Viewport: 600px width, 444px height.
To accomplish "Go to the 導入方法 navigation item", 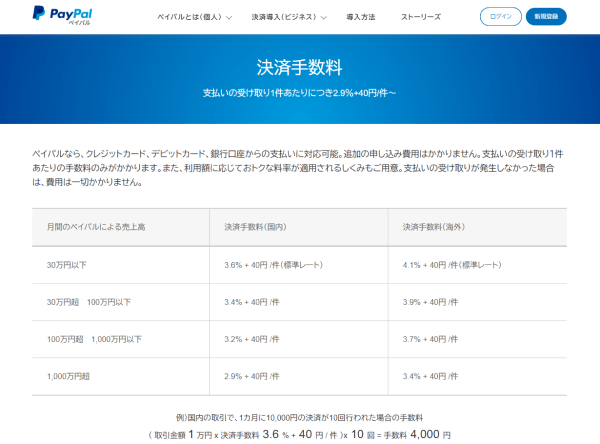I will tap(360, 18).
